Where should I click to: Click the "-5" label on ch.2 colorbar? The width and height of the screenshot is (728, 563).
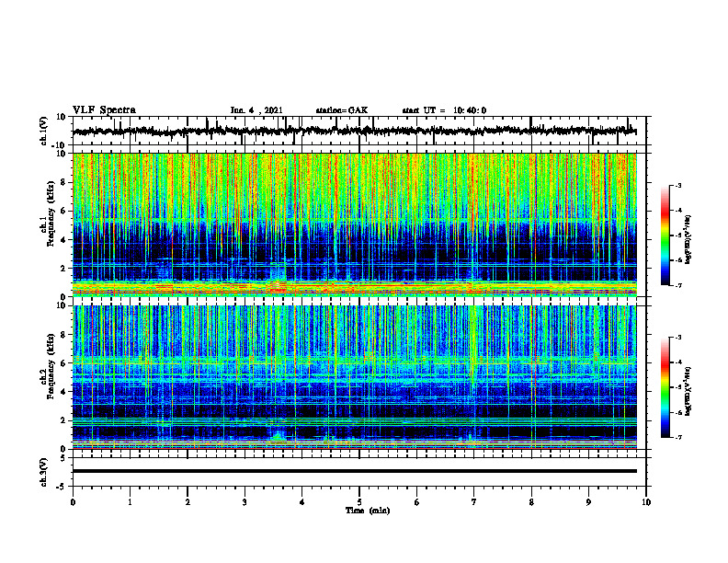pyautogui.click(x=678, y=387)
